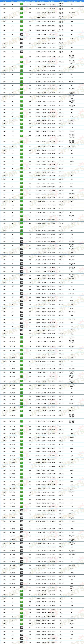Select the 206kW / 280KM cell in A8 row
This screenshot has width=84, height=644.
[x=51, y=609]
